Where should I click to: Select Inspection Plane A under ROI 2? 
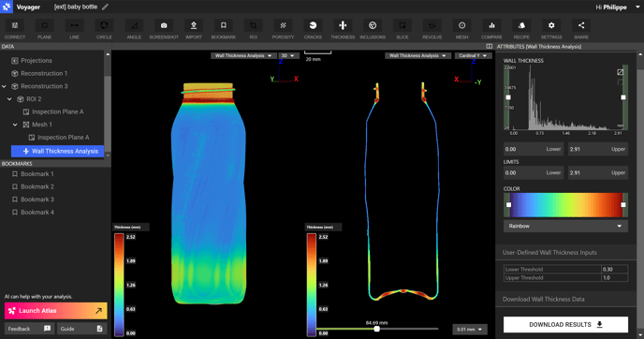click(x=57, y=111)
